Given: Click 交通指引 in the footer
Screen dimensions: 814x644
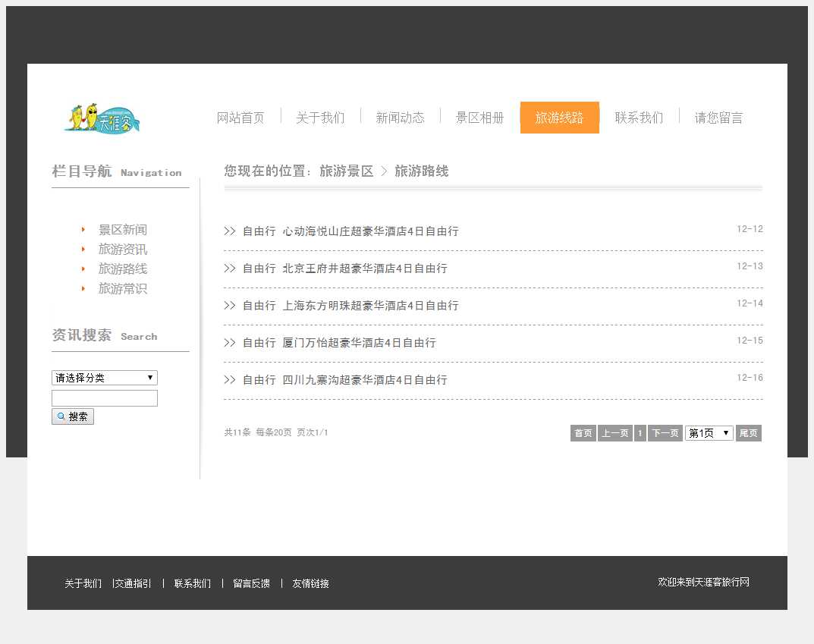Looking at the screenshot, I should 133,583.
